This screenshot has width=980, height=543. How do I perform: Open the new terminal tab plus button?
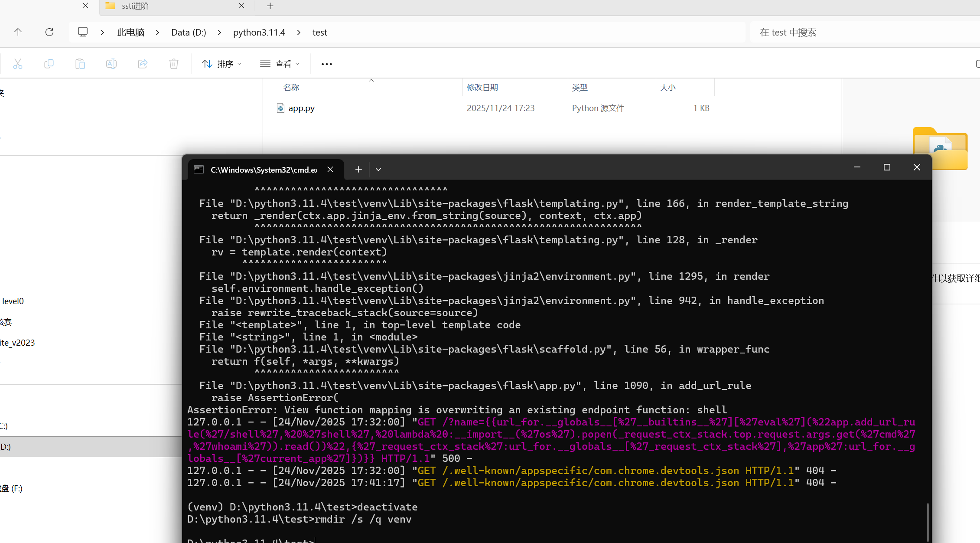(358, 170)
